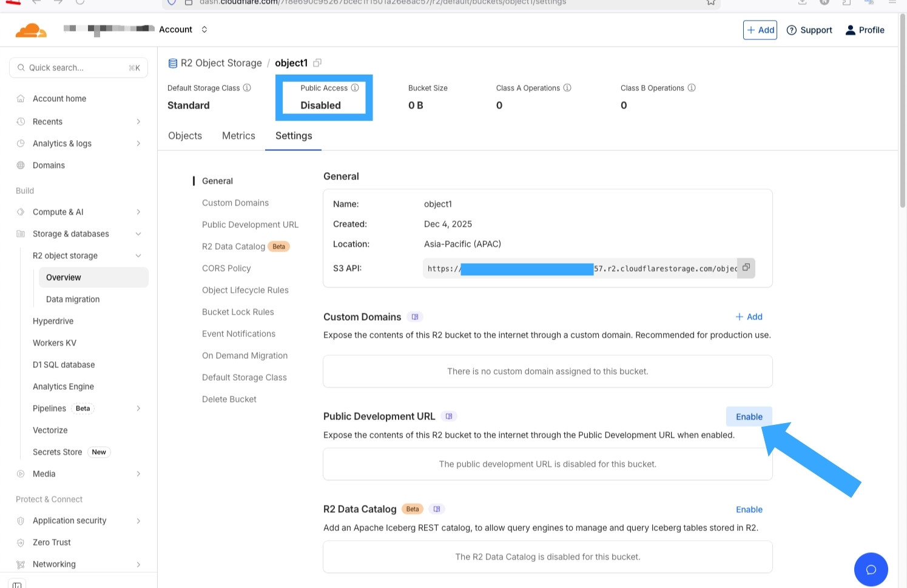
Task: Copy the object1 bucket name icon
Action: tap(317, 63)
